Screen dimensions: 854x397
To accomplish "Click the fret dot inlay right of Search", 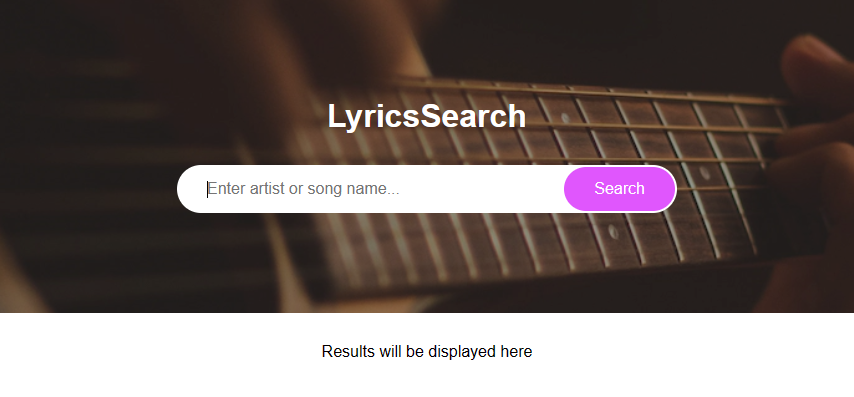I will (x=705, y=173).
